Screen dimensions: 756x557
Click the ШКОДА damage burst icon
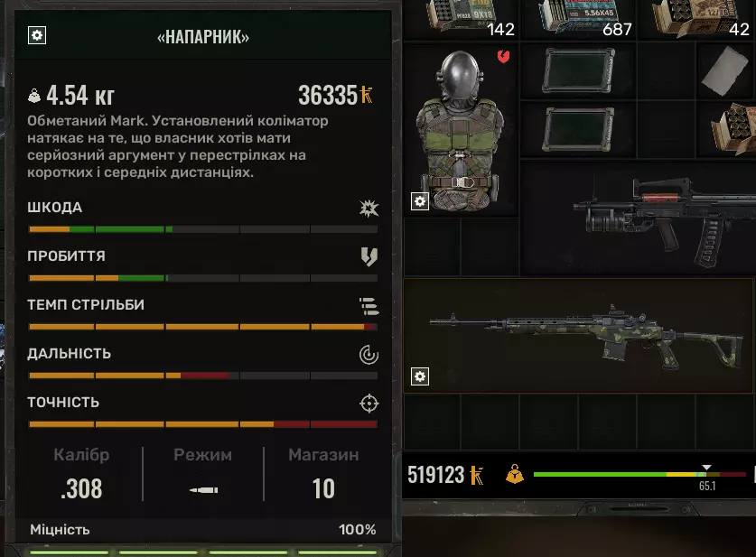pyautogui.click(x=369, y=209)
